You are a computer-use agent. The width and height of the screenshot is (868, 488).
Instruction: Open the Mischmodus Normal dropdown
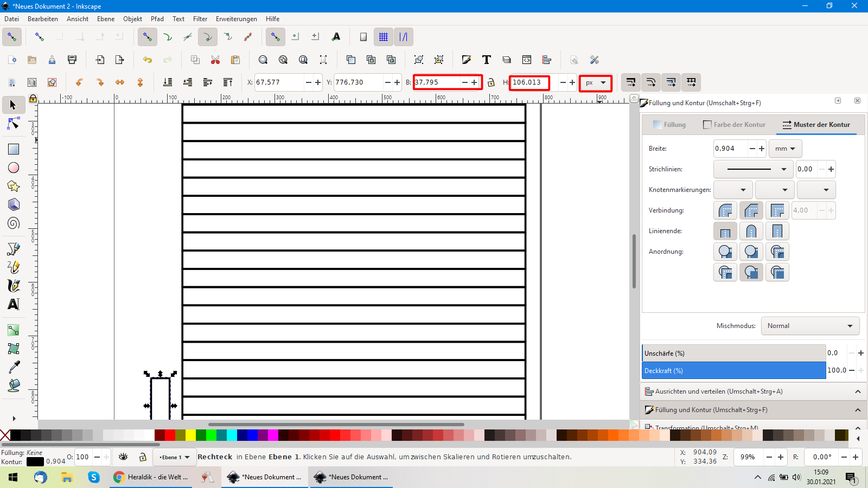(810, 326)
